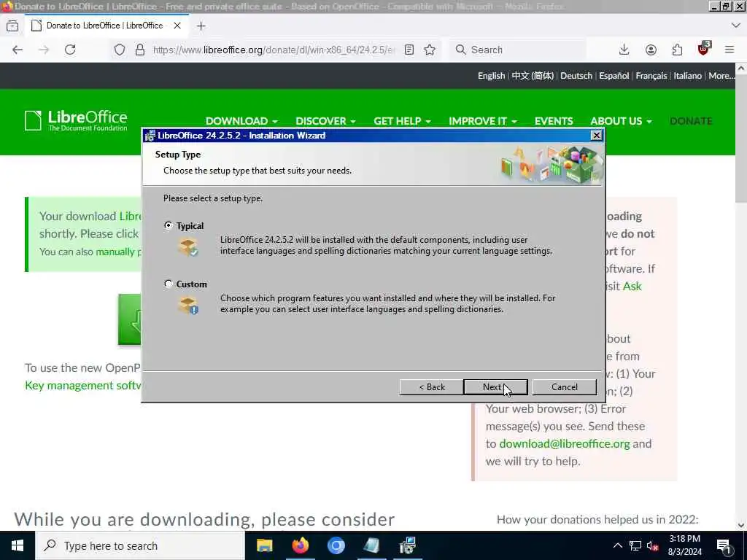Click the Firefox Search box
Image resolution: width=747 pixels, height=560 pixels.
click(x=518, y=50)
